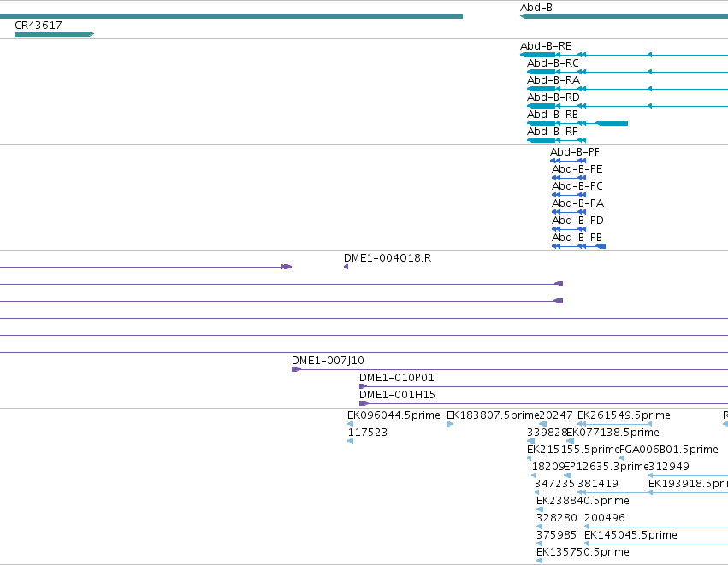
Task: Select the 328280 EST label
Action: point(556,519)
